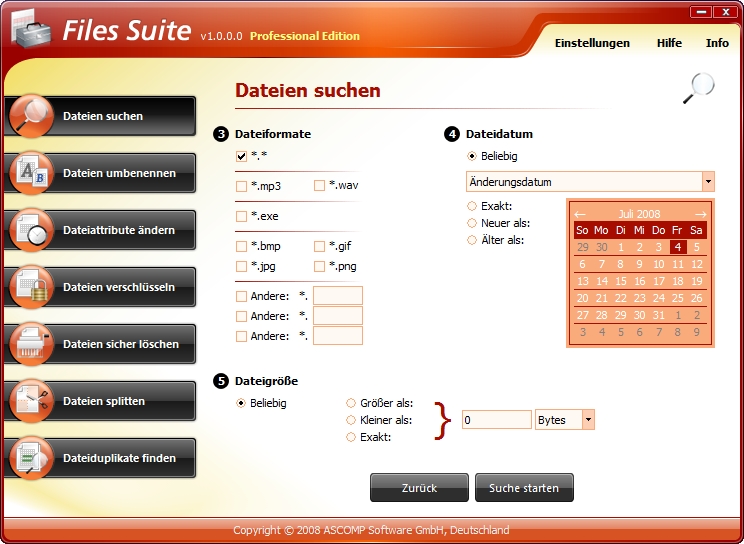Open the Hilfe menu
The height and width of the screenshot is (544, 744).
(669, 43)
